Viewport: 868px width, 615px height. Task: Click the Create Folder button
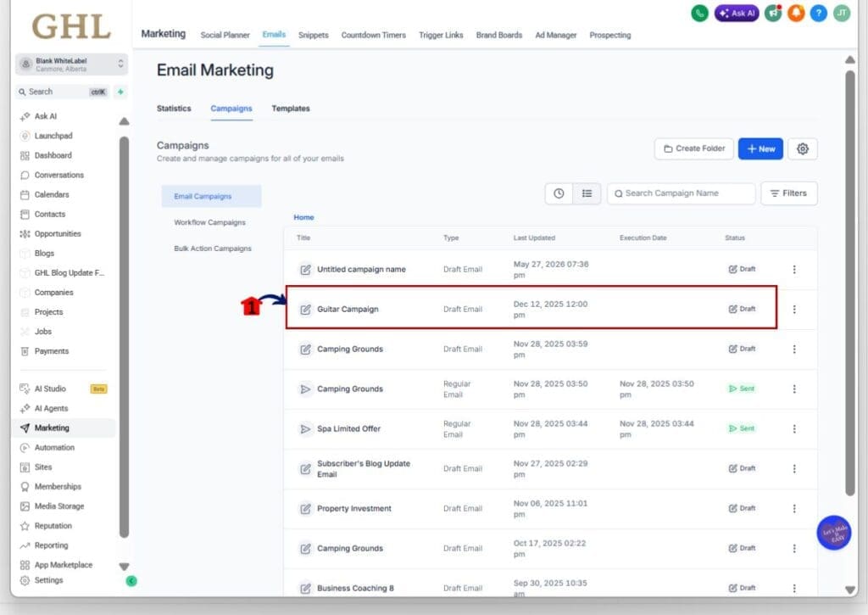pos(694,148)
